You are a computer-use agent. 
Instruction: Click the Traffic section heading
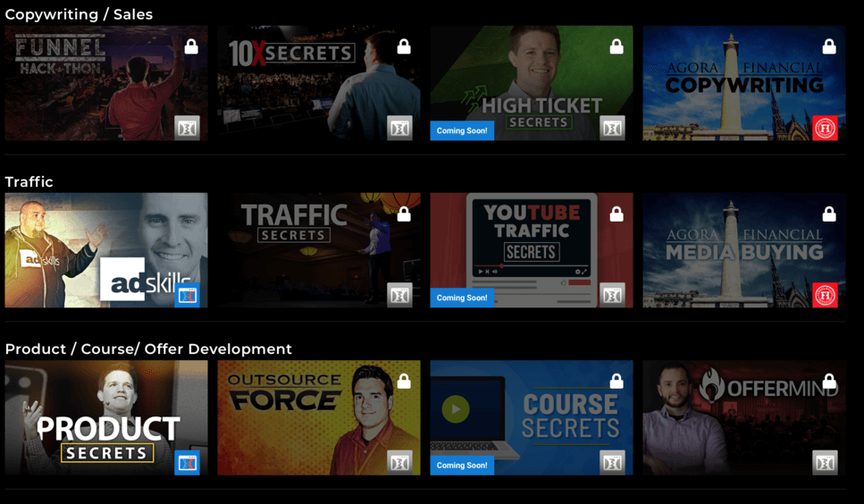[x=29, y=181]
